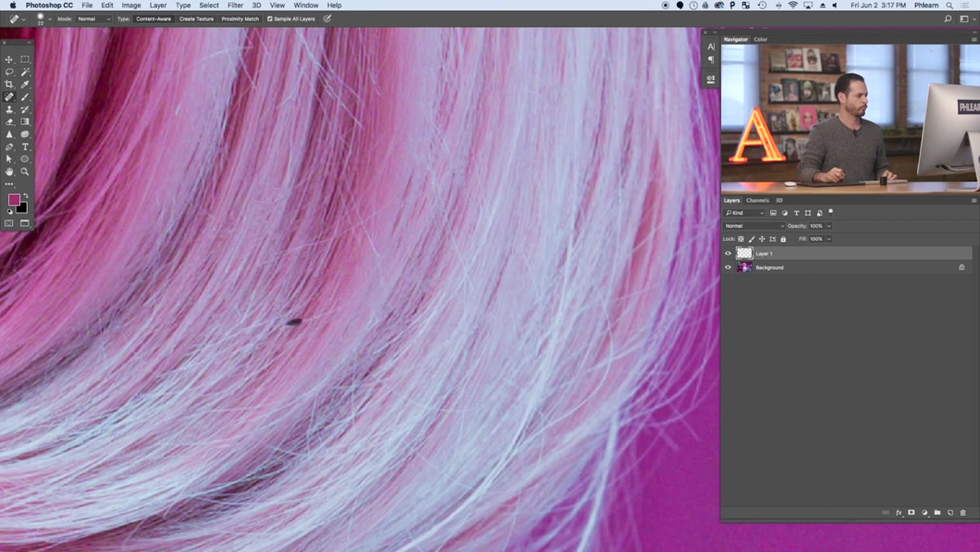Choose Content-Aware type
The height and width of the screenshot is (552, 980).
154,19
